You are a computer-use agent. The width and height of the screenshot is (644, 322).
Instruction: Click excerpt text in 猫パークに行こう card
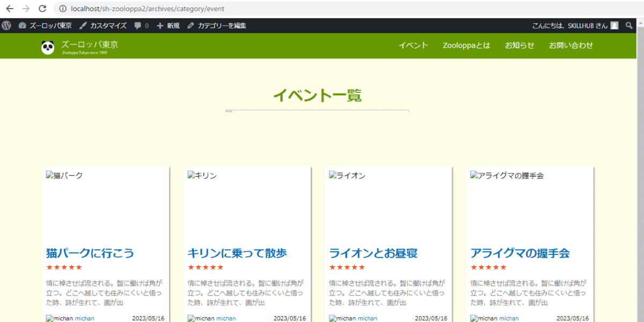[x=105, y=292]
